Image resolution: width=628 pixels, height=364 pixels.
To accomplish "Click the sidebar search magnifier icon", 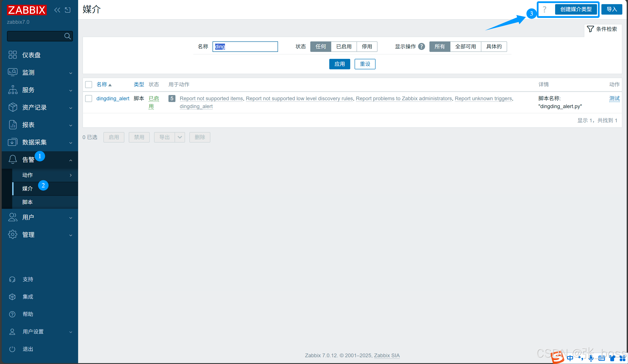I will (67, 36).
